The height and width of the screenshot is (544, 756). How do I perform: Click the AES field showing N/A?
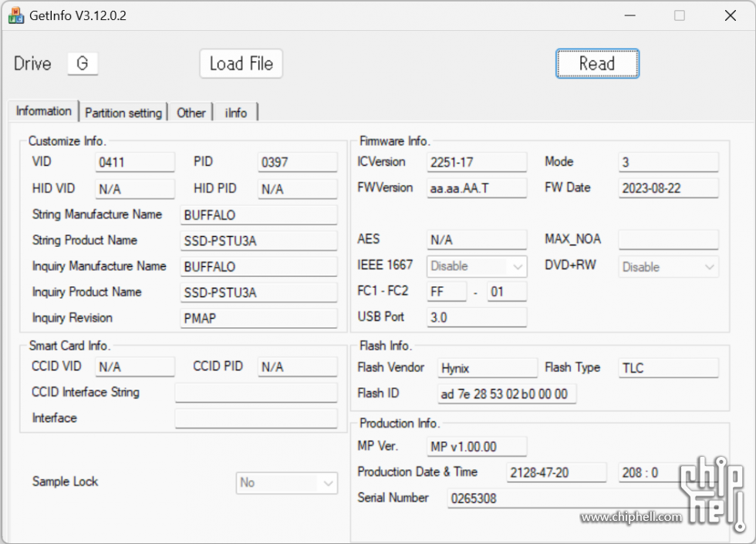[x=477, y=240]
